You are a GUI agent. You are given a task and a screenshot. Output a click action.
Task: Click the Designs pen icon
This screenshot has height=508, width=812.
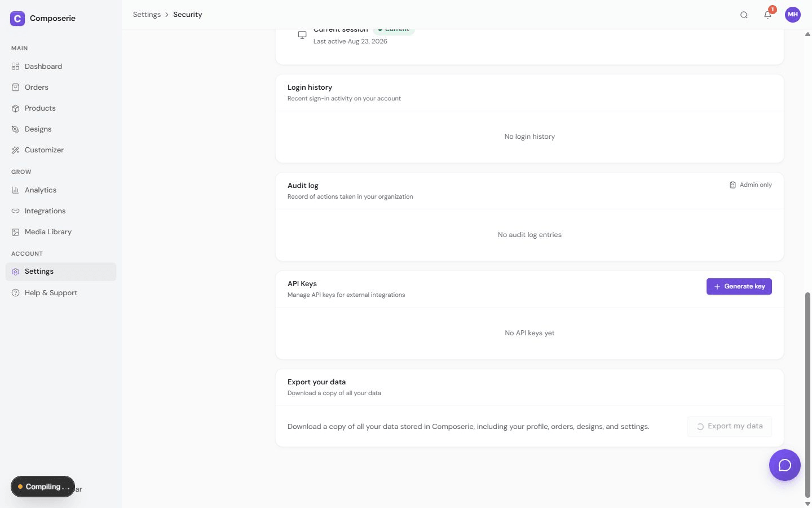coord(15,129)
